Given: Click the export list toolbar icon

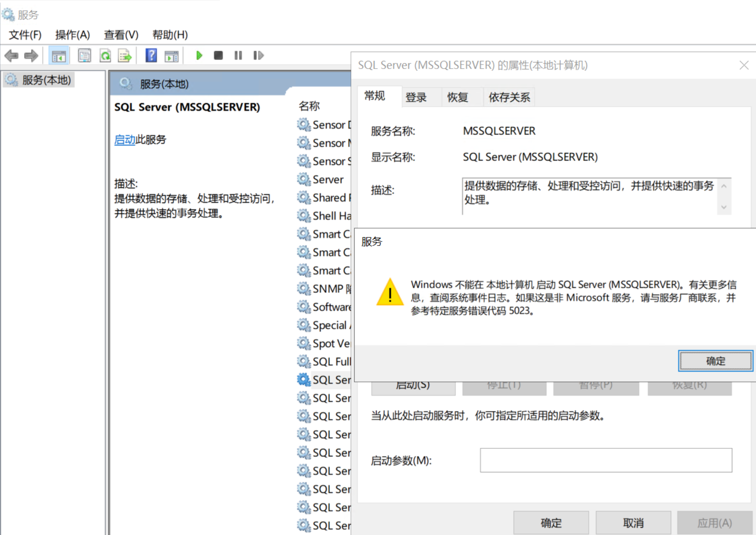Looking at the screenshot, I should [125, 56].
